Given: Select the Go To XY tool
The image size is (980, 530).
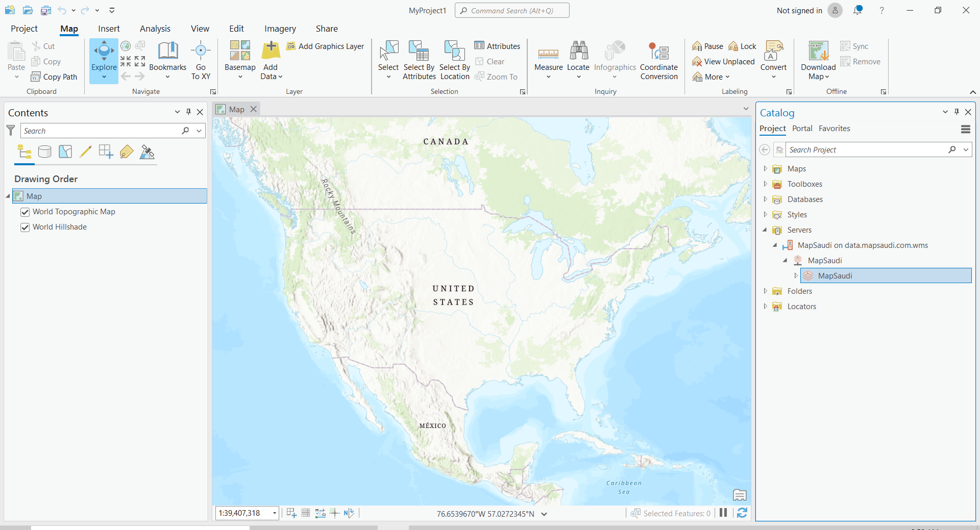Looking at the screenshot, I should click(201, 52).
